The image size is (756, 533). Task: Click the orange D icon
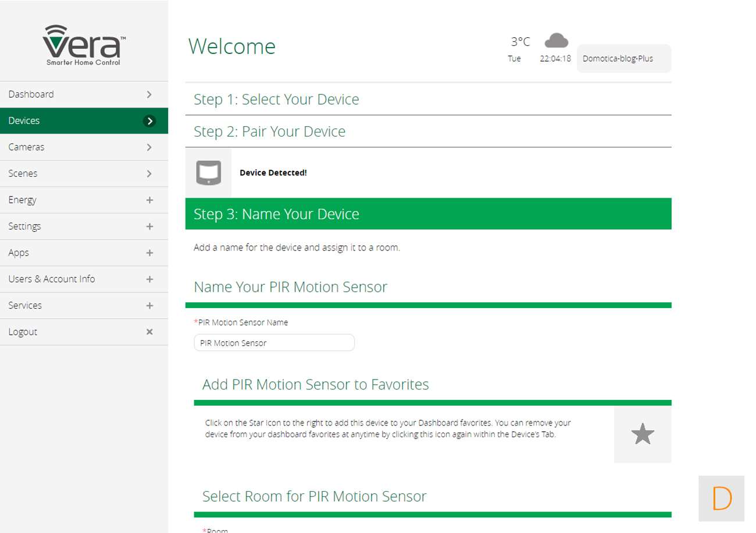tap(721, 498)
